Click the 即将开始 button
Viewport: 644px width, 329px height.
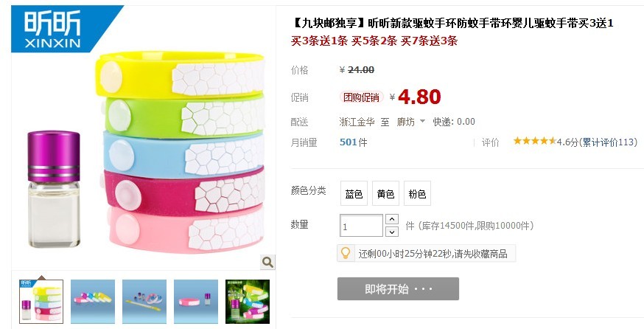click(398, 288)
